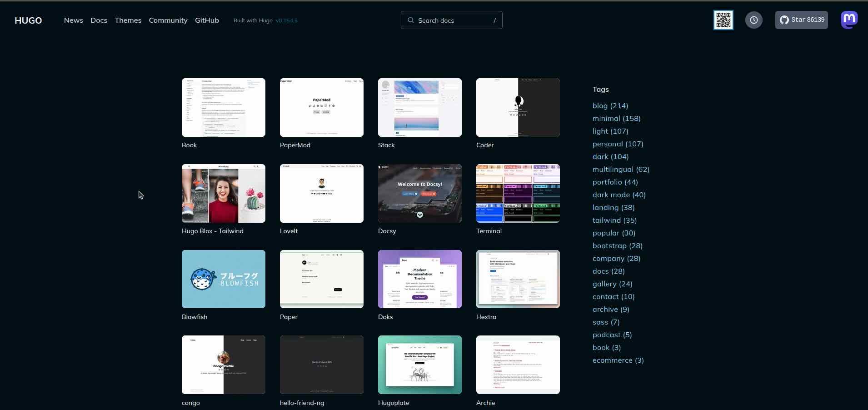Open the Docs menu item
Screen dimensions: 868x410
point(99,20)
